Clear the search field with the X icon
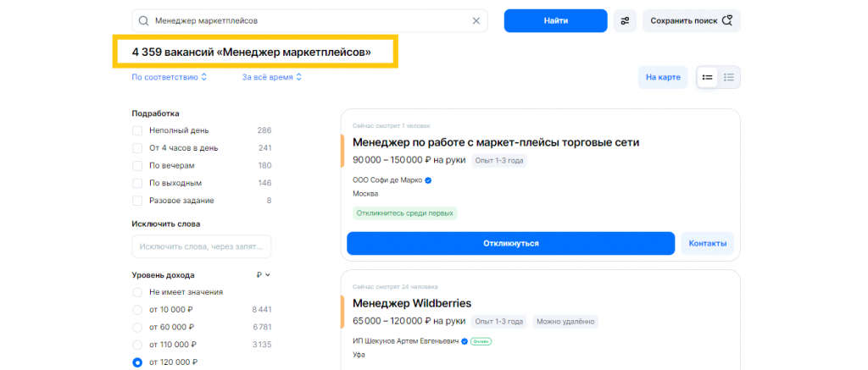Image resolution: width=868 pixels, height=370 pixels. [476, 21]
